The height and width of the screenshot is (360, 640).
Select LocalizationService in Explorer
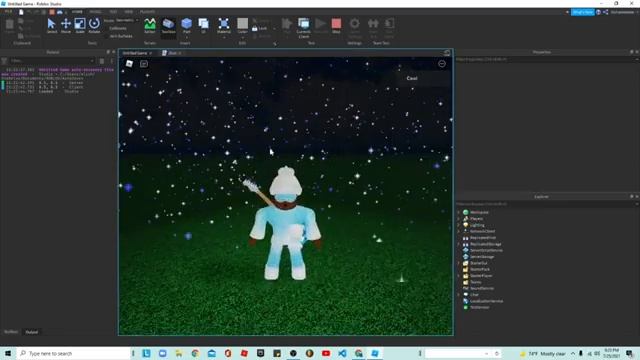pyautogui.click(x=486, y=301)
